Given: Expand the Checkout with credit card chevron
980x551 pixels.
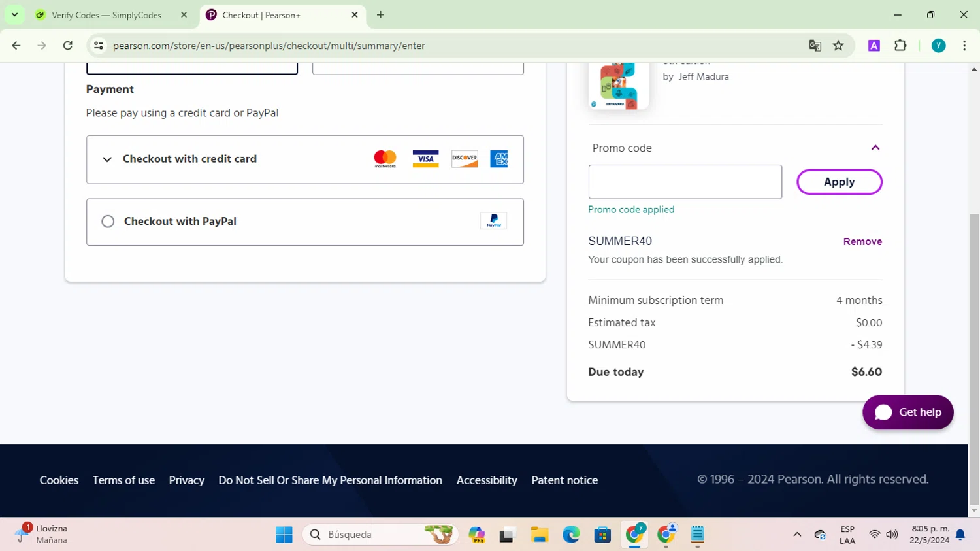Looking at the screenshot, I should tap(107, 159).
